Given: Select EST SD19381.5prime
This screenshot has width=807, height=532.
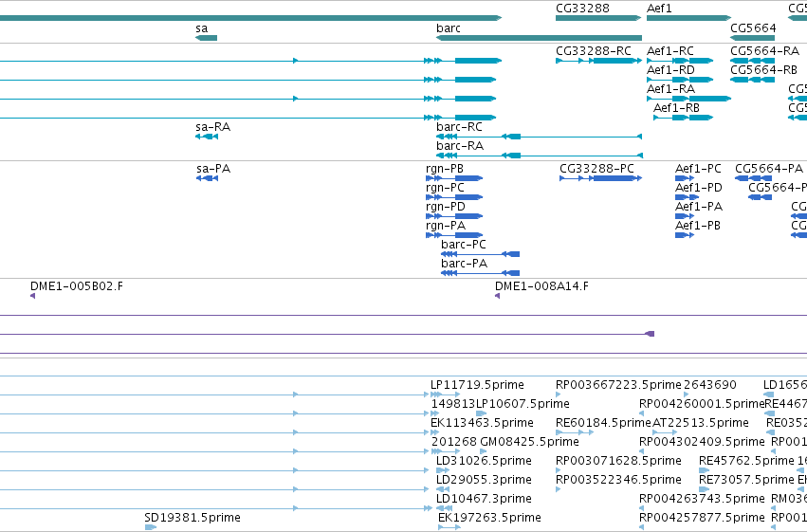Looking at the screenshot, I should click(150, 527).
